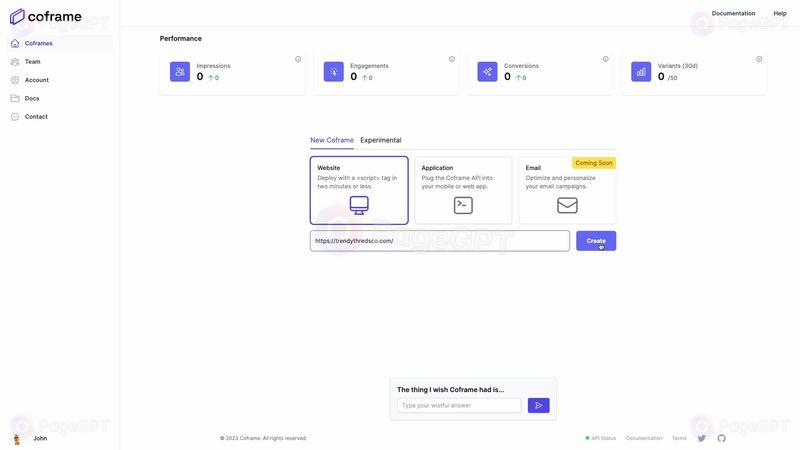Click the Coming Soon badge
Image resolution: width=800 pixels, height=450 pixels.
594,163
